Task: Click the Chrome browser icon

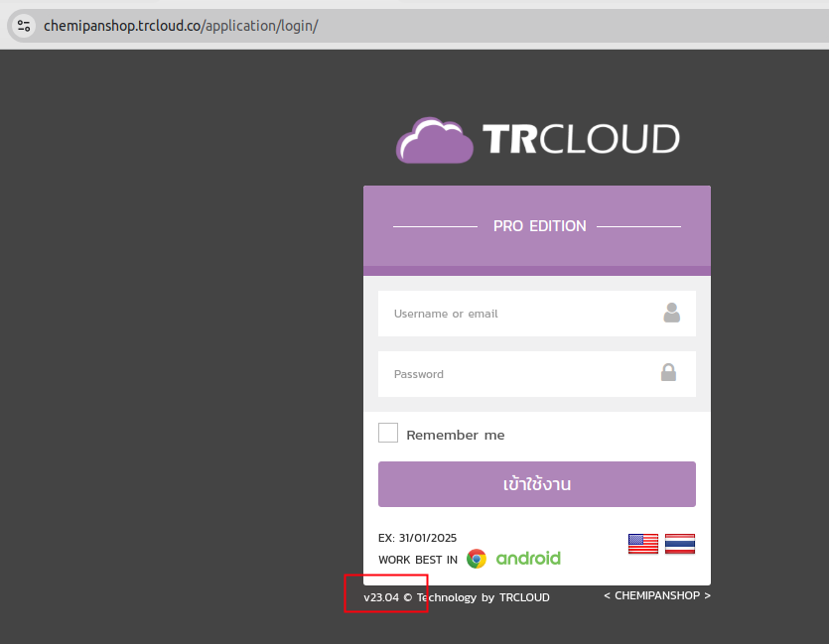Action: pos(477,559)
